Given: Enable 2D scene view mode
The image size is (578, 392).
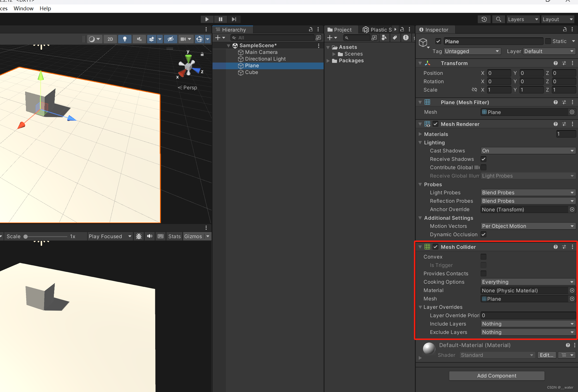Looking at the screenshot, I should click(110, 39).
